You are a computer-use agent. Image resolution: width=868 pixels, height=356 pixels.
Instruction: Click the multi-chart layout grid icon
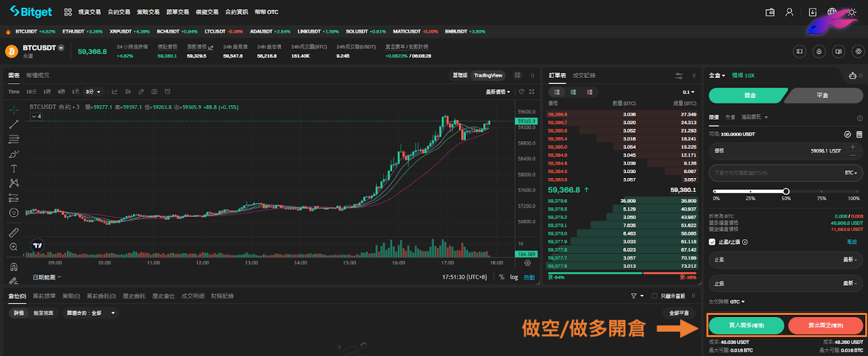517,75
